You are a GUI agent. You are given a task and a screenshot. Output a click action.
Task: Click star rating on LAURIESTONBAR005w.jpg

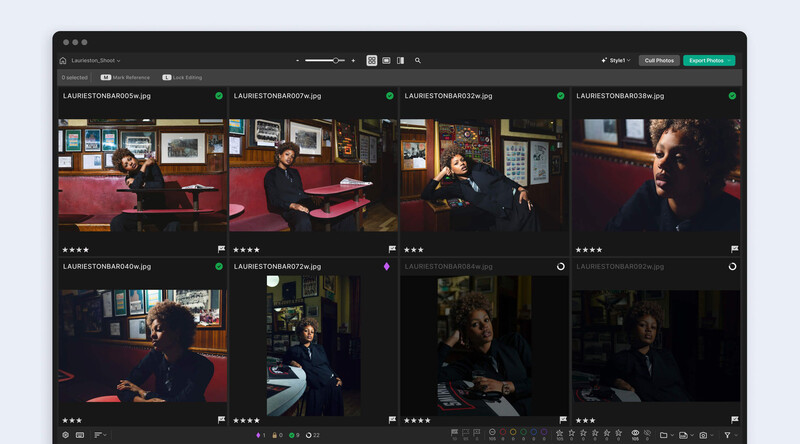tap(76, 250)
